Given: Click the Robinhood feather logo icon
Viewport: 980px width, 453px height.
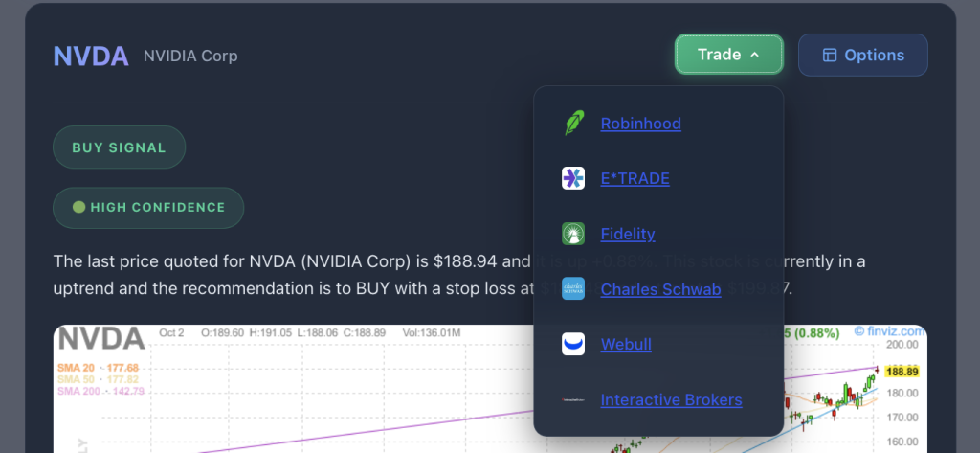Looking at the screenshot, I should tap(573, 124).
